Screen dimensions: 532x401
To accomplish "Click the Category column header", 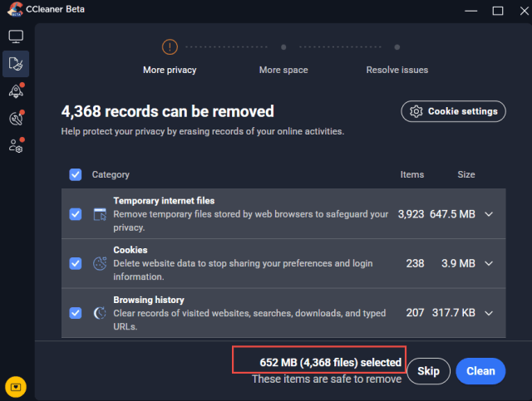I will click(x=111, y=174).
